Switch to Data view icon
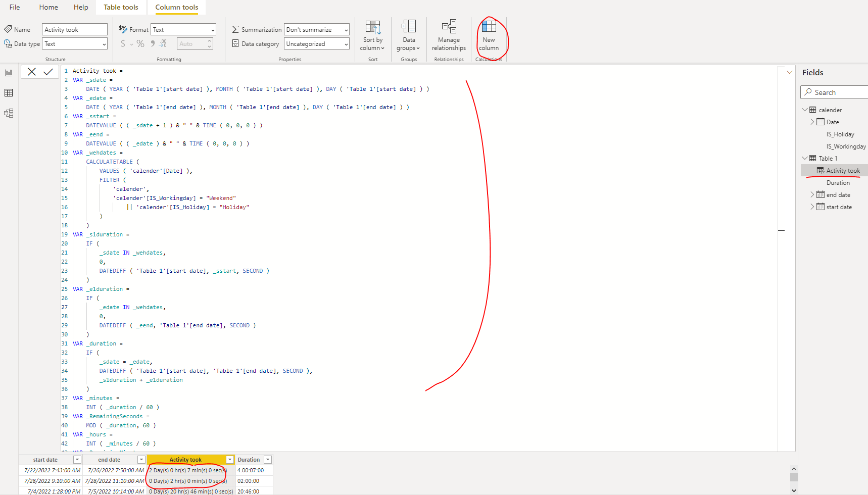The width and height of the screenshot is (868, 495). [x=9, y=93]
